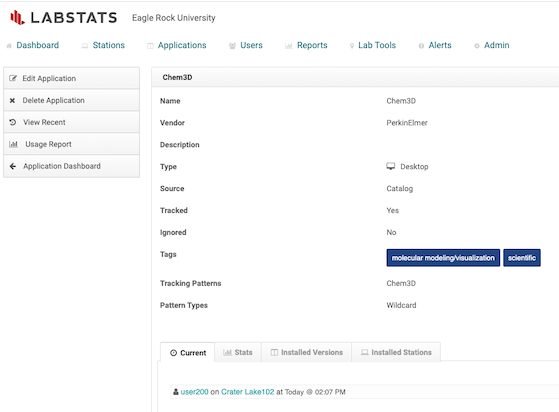Open the Reports menu

[312, 45]
